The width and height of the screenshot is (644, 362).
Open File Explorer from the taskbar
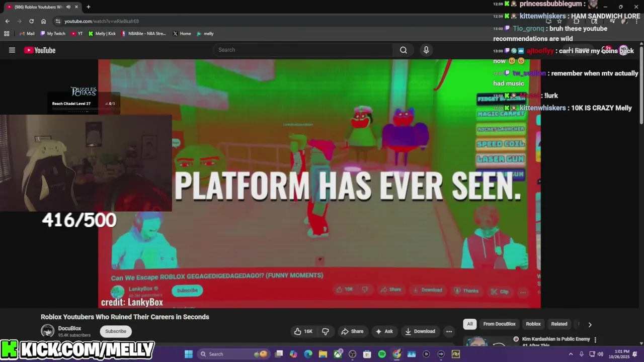coord(323,354)
